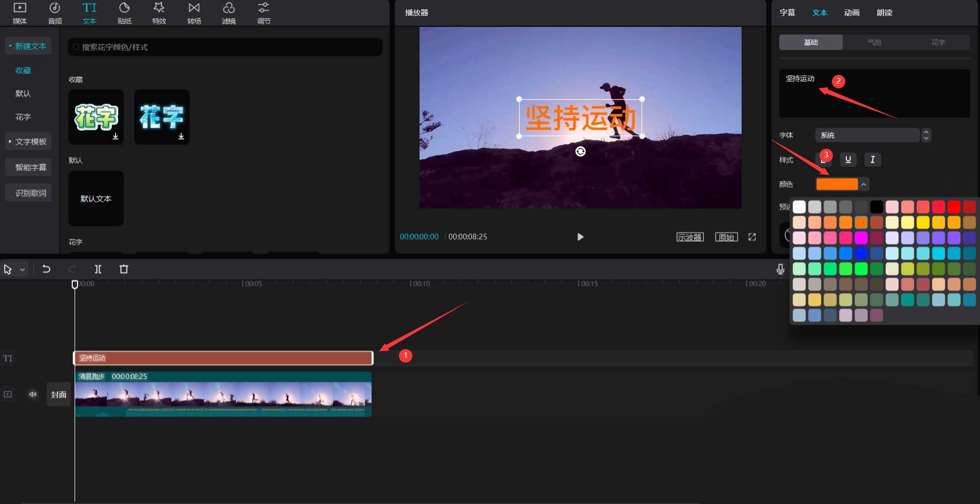Select the 默认文本 default text thumbnail
This screenshot has height=504, width=980.
[x=95, y=198]
